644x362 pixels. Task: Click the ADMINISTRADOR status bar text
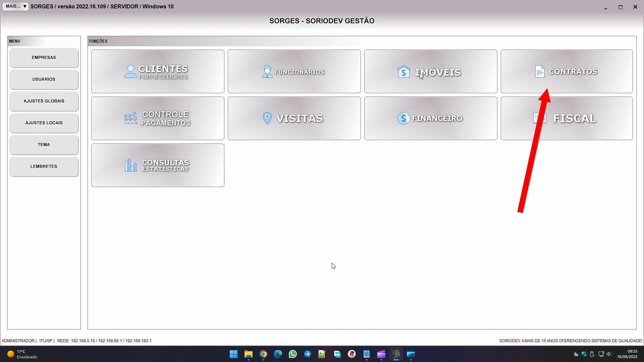(18, 341)
